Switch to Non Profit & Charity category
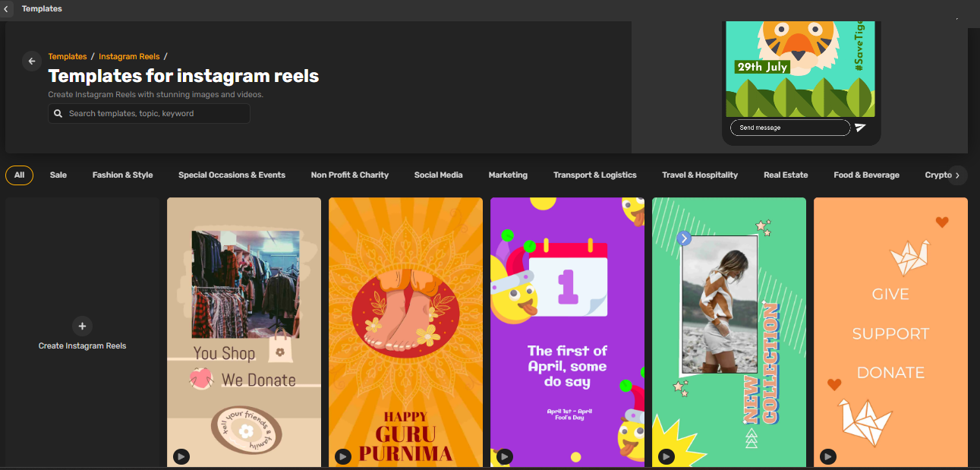Image resolution: width=980 pixels, height=470 pixels. (350, 175)
